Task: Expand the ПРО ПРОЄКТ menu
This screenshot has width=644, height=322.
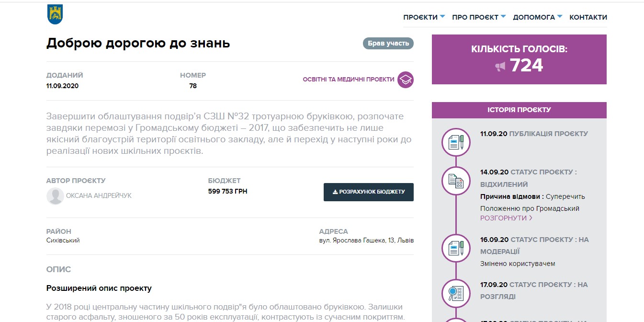Action: point(478,17)
